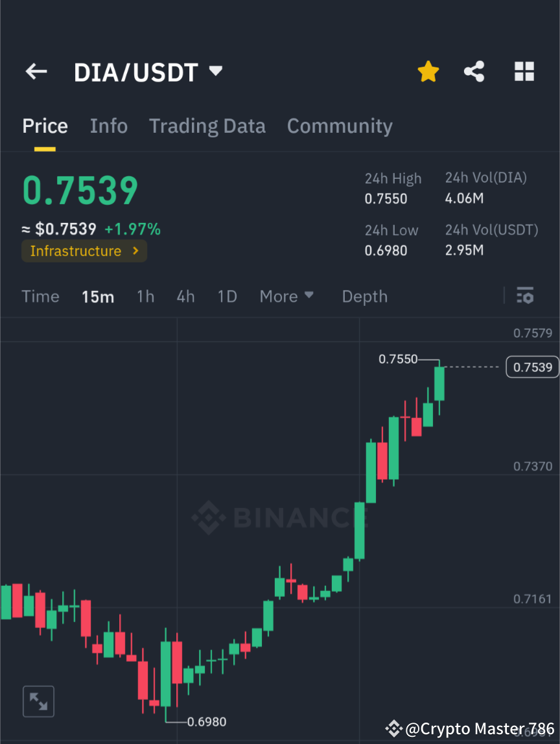560x744 pixels.
Task: Enable the 1D timeframe view
Action: coord(227,296)
